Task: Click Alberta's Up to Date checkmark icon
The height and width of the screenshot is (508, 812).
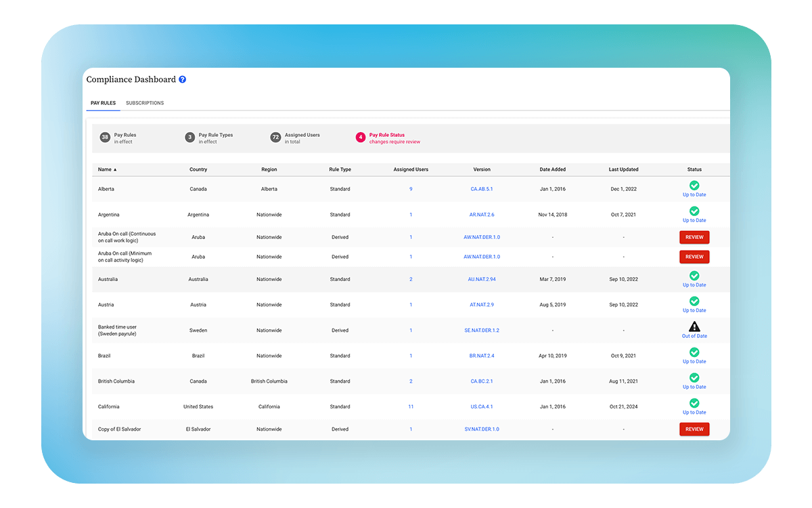Action: coord(694,185)
